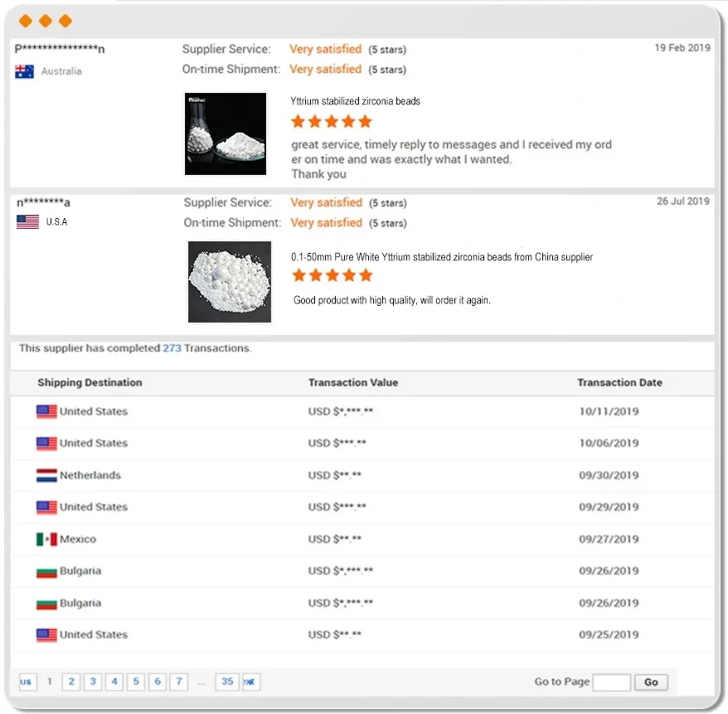Click the Mexico destination text
The height and width of the screenshot is (714, 728).
[78, 539]
